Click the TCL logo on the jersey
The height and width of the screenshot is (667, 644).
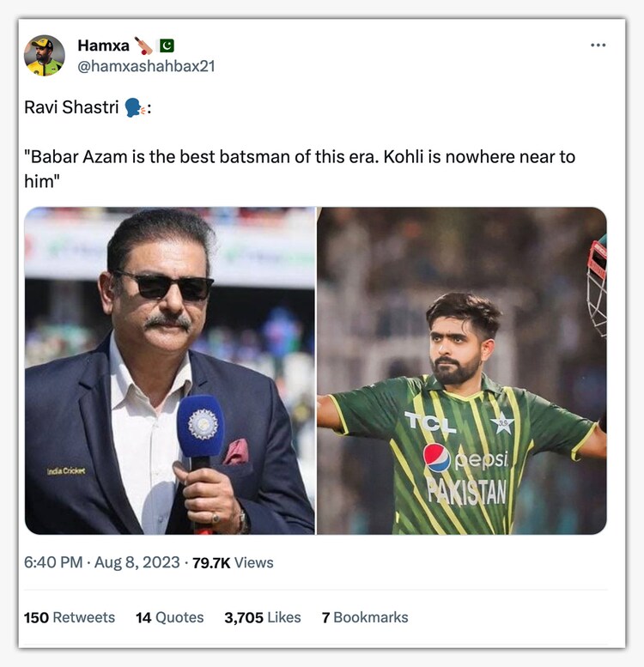pyautogui.click(x=430, y=421)
